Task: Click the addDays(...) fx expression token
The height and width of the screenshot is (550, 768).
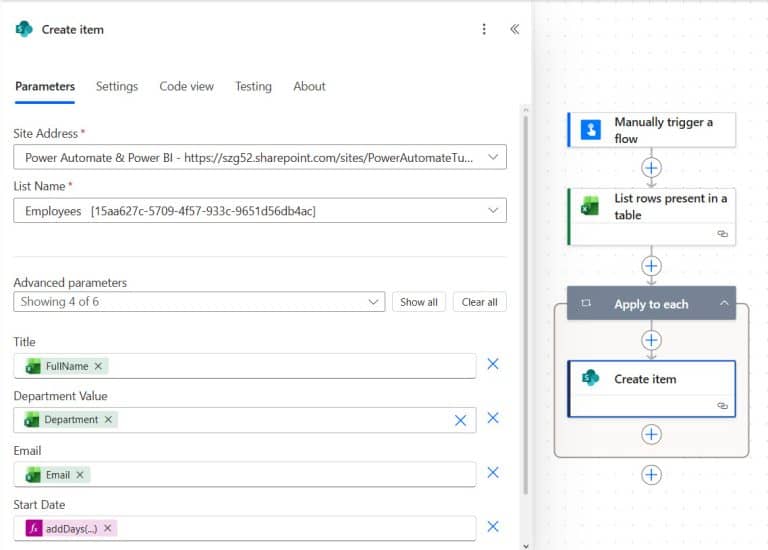Action: 71,528
